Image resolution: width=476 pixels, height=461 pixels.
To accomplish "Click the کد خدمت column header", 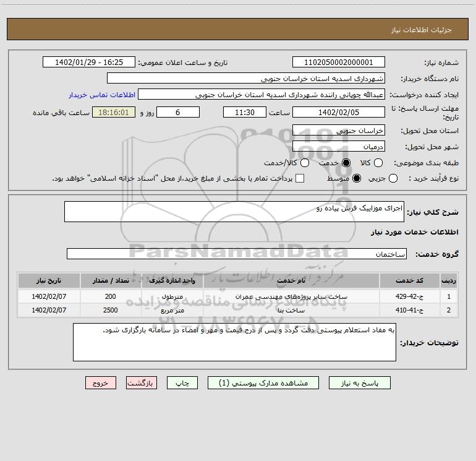I will (x=409, y=280).
